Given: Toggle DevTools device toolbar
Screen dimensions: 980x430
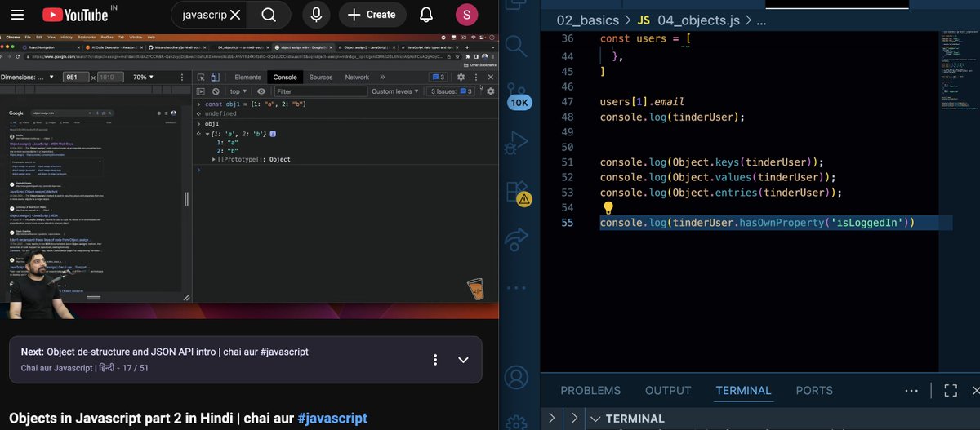Looking at the screenshot, I should (x=215, y=77).
